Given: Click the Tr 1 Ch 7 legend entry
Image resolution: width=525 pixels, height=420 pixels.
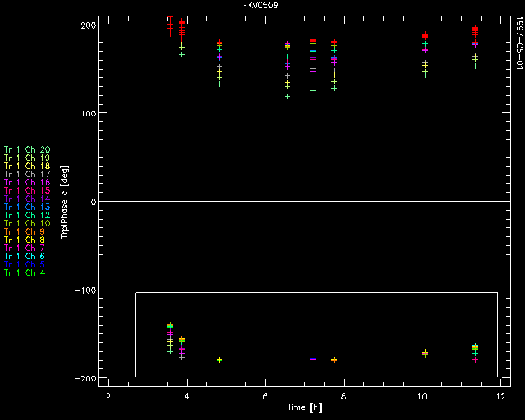Looking at the screenshot, I should (24, 248).
